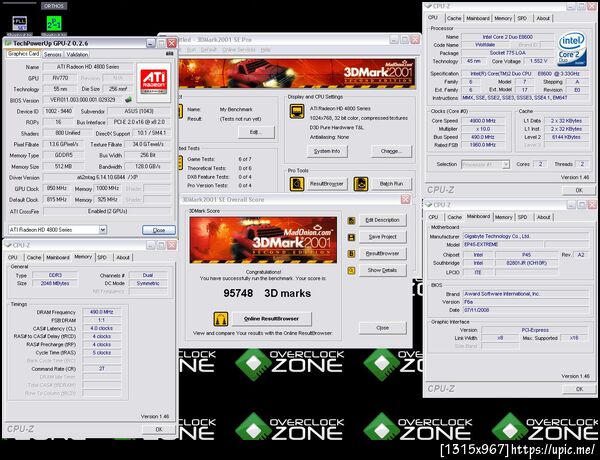Select the Cache tab in the CPU-Z Memory window
The height and width of the screenshot is (460, 600).
pos(34,258)
